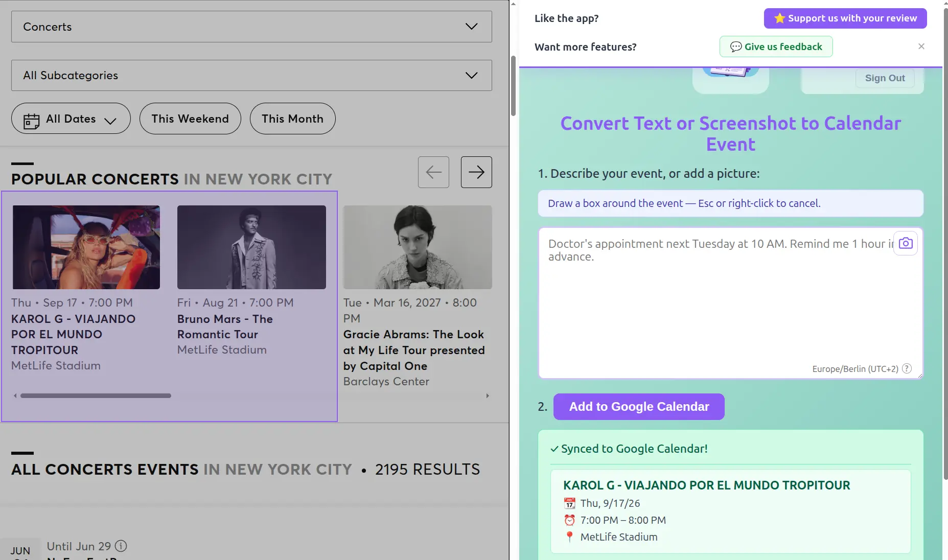Click the camera screenshot icon in text box
948x560 pixels.
pyautogui.click(x=906, y=243)
